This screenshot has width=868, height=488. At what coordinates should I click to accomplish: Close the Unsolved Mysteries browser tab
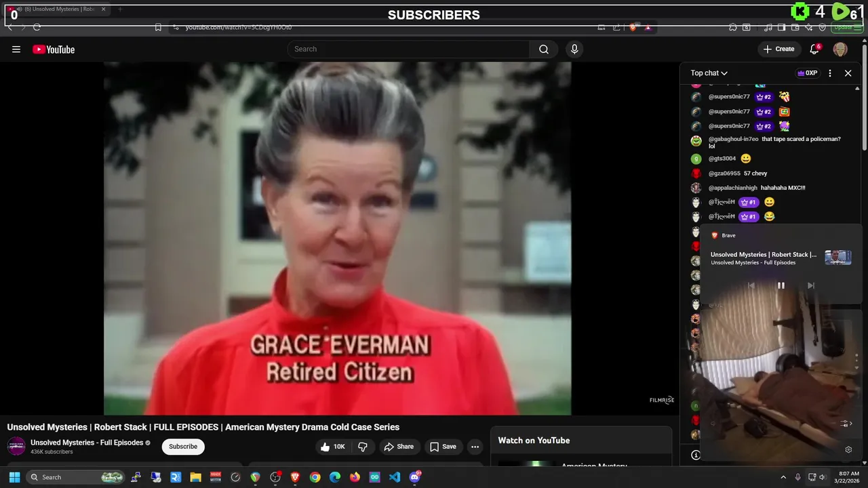pos(103,9)
